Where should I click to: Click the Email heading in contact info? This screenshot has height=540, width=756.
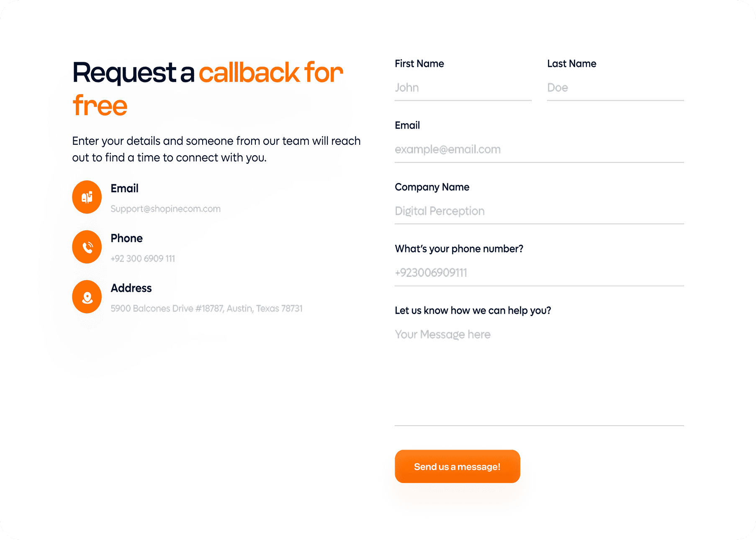click(x=124, y=188)
